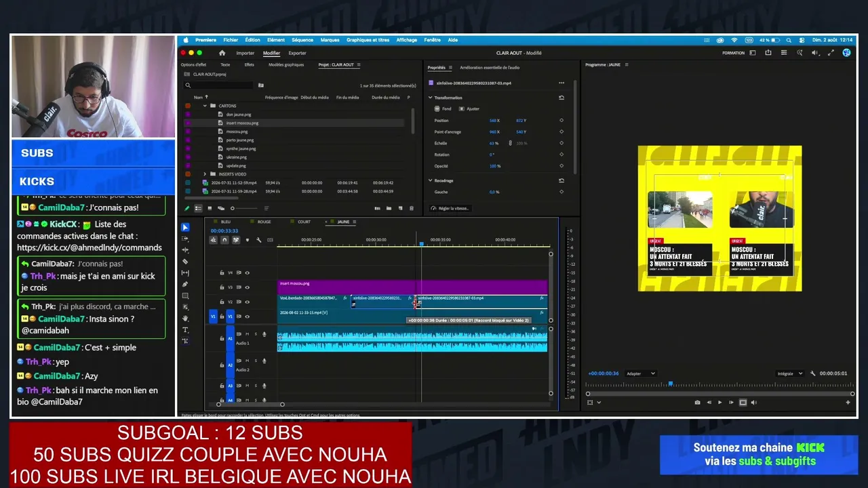The height and width of the screenshot is (488, 868).
Task: Open the button editor plus icon
Action: (x=848, y=403)
